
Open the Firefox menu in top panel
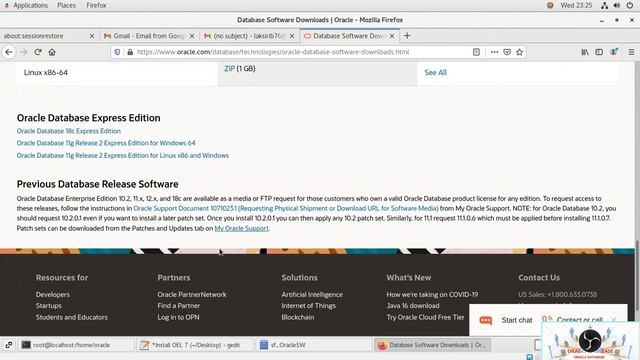click(x=96, y=5)
